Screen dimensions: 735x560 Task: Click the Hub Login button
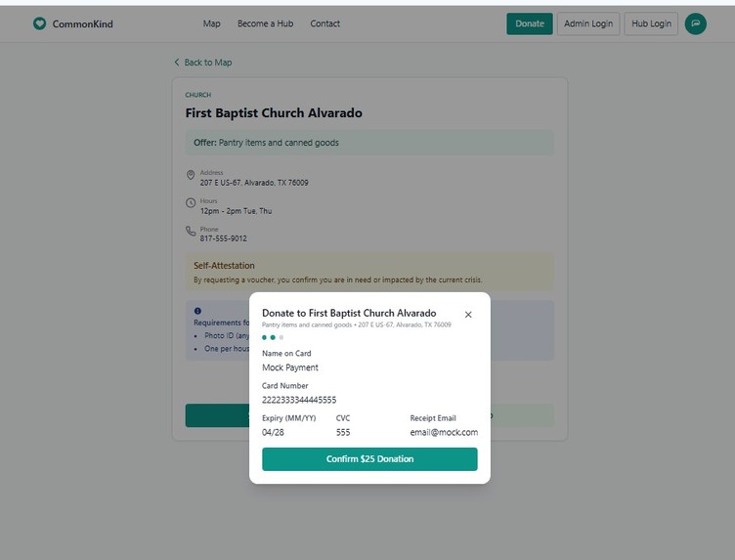(651, 23)
